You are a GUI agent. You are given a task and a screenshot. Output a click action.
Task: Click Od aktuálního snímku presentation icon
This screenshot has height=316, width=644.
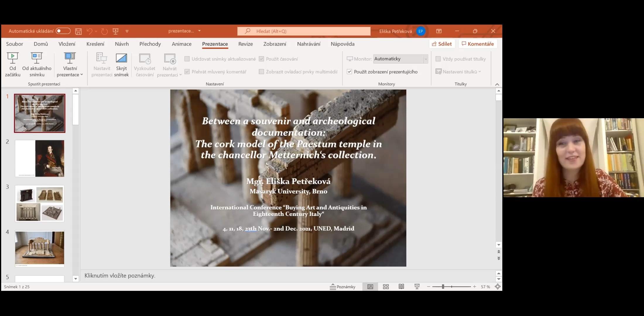click(x=37, y=58)
